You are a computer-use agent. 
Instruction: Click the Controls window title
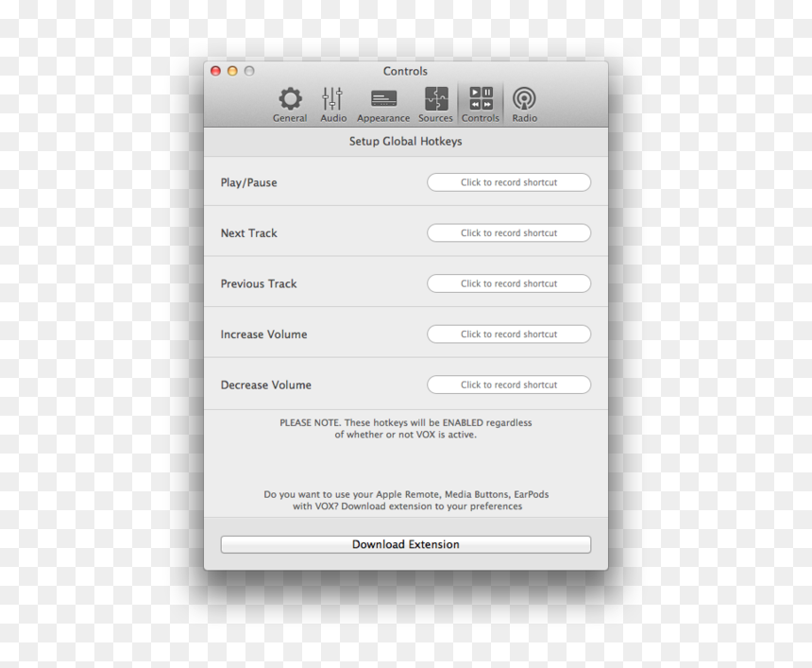click(x=405, y=71)
